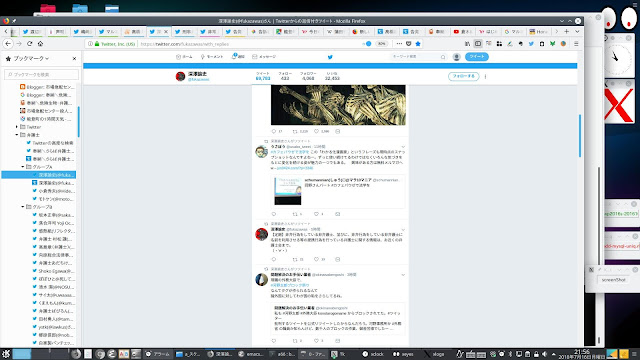Open the bookmarks sidebar switcher dropdown

[x=31, y=58]
